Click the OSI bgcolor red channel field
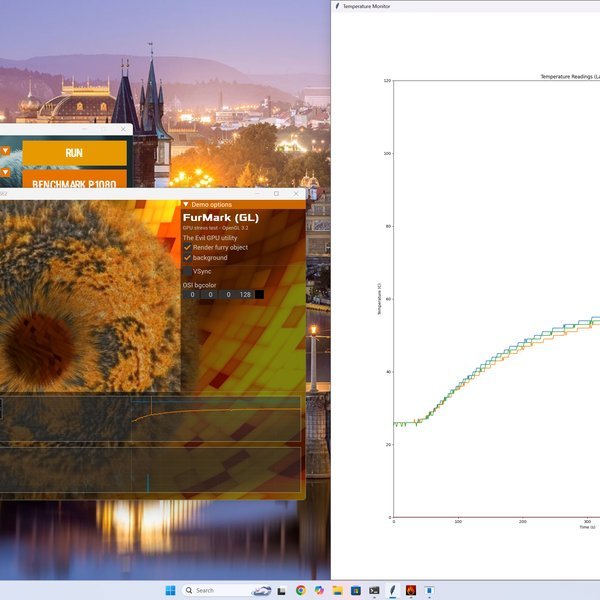 coord(192,294)
